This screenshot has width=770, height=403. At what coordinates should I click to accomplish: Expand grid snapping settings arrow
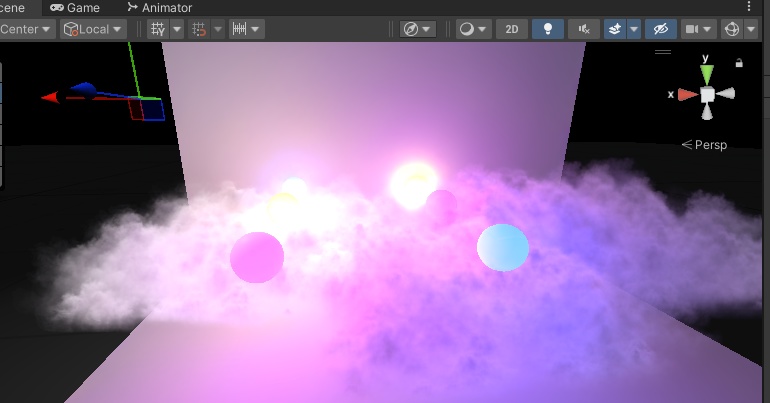218,29
